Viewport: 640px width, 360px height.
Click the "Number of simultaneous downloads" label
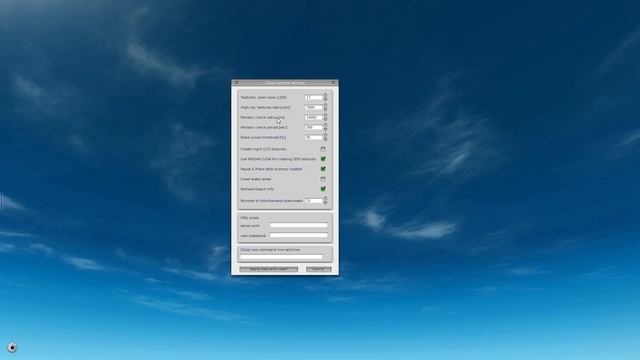point(271,201)
